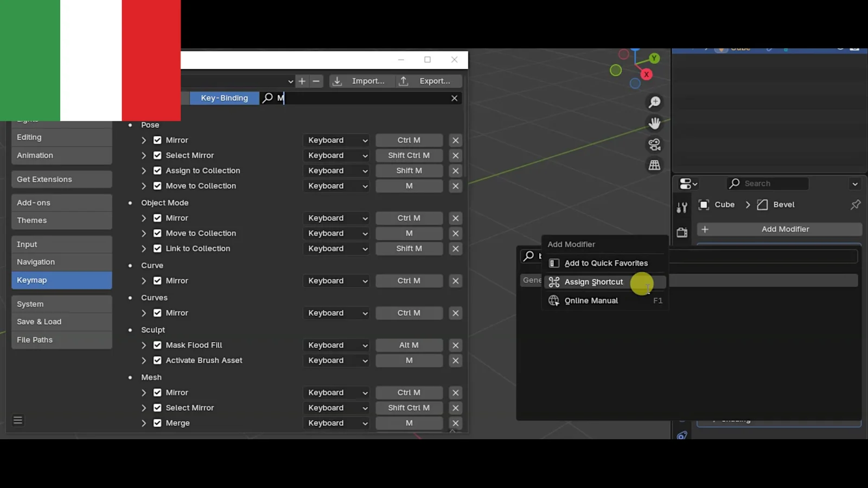This screenshot has height=488, width=868.
Task: Remove keymap preset with minus icon
Action: (x=316, y=81)
